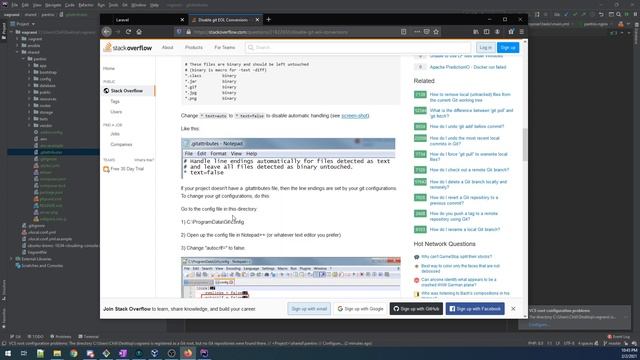Image resolution: width=640 pixels, height=360 pixels.
Task: Focus the Stack Overflow search box
Action: point(358,47)
